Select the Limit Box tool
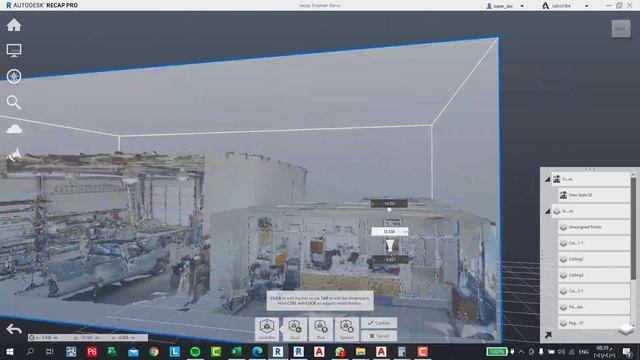The image size is (640, 360). [x=267, y=329]
